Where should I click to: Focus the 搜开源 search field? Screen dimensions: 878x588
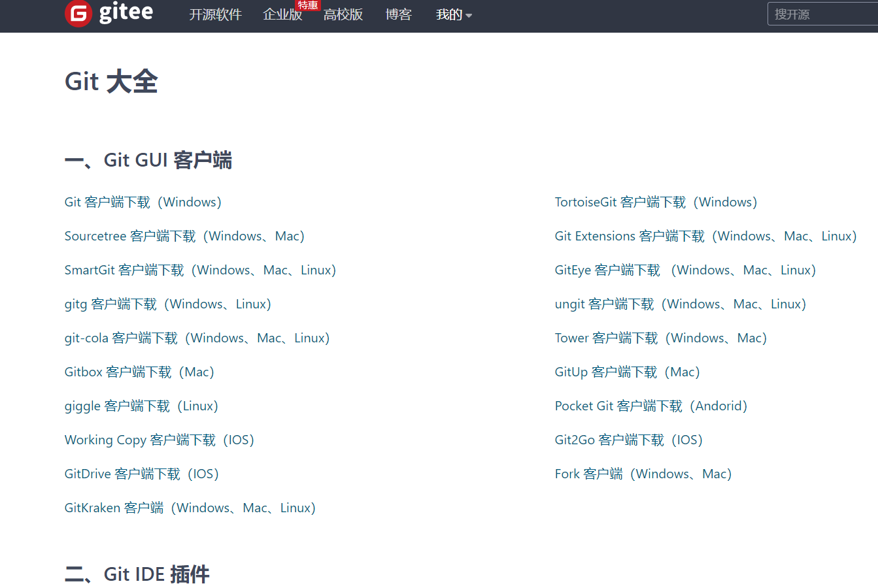pyautogui.click(x=822, y=14)
